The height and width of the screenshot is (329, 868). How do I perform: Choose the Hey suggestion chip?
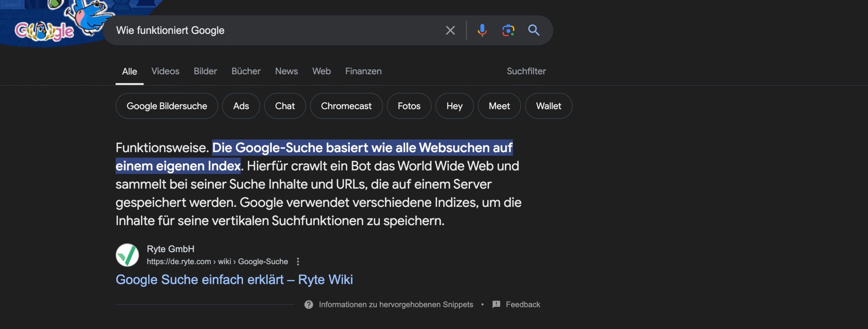(x=454, y=106)
